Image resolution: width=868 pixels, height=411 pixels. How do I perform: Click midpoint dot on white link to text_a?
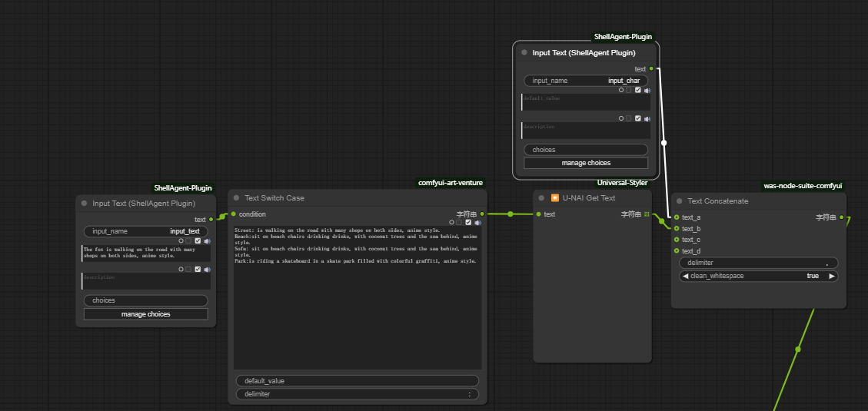[x=663, y=143]
